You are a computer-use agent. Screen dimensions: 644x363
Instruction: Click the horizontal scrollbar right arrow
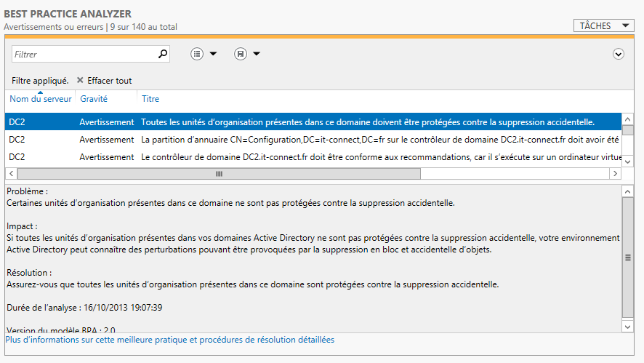pyautogui.click(x=615, y=173)
